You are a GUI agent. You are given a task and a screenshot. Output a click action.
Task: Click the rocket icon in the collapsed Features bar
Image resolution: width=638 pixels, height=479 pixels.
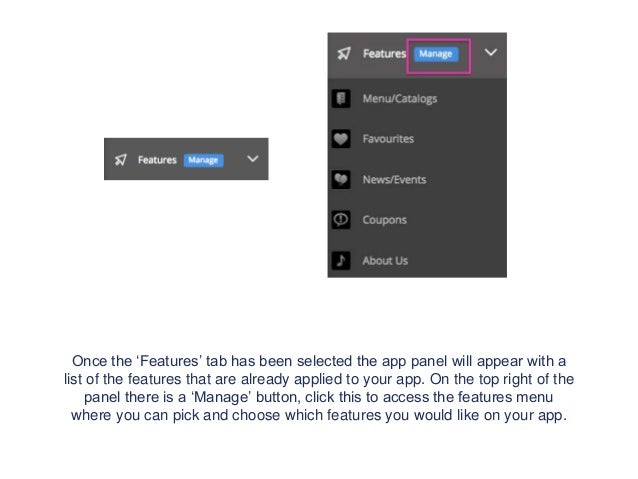coord(121,159)
